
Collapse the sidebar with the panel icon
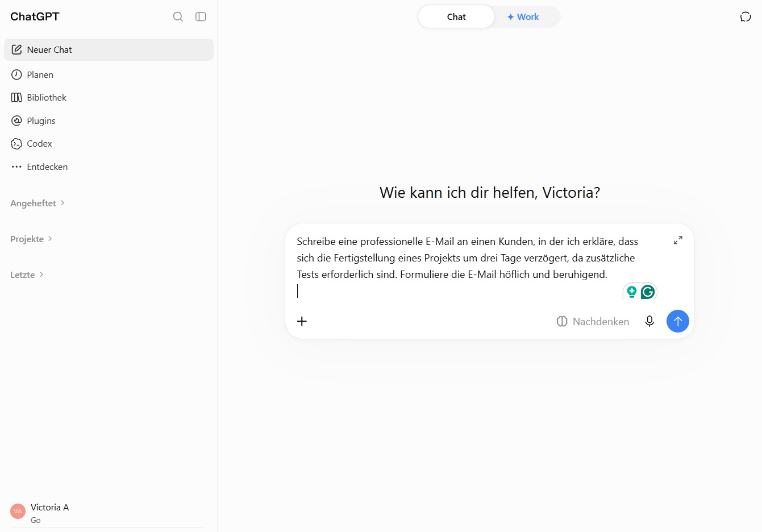click(x=201, y=16)
